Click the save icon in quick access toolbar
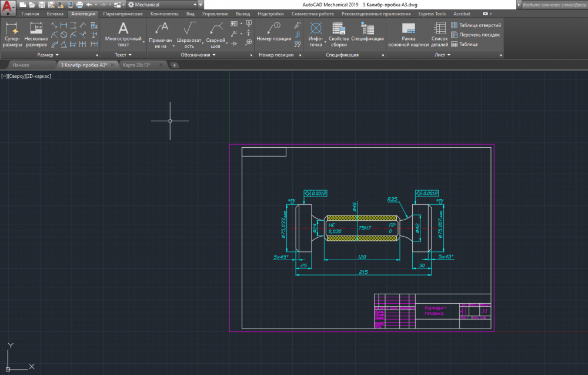The height and width of the screenshot is (375, 588). (41, 5)
